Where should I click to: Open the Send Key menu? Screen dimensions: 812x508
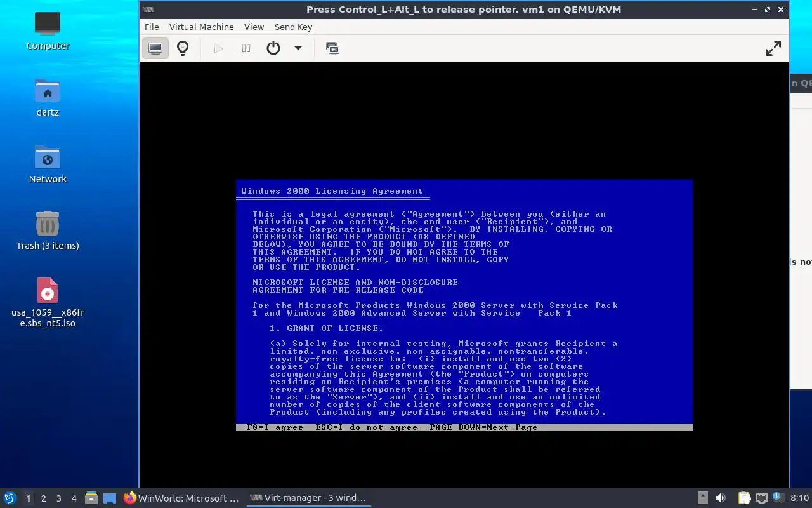[293, 27]
